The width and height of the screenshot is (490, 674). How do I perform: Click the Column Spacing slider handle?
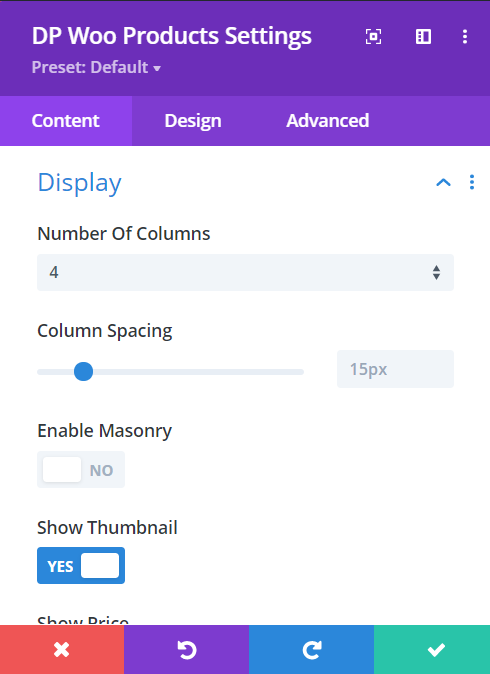point(83,371)
